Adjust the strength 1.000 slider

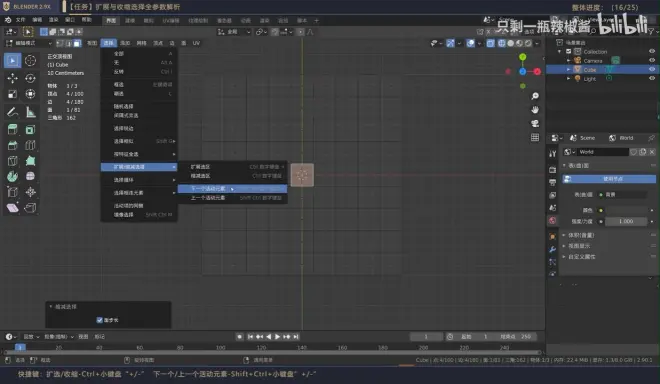click(x=626, y=221)
